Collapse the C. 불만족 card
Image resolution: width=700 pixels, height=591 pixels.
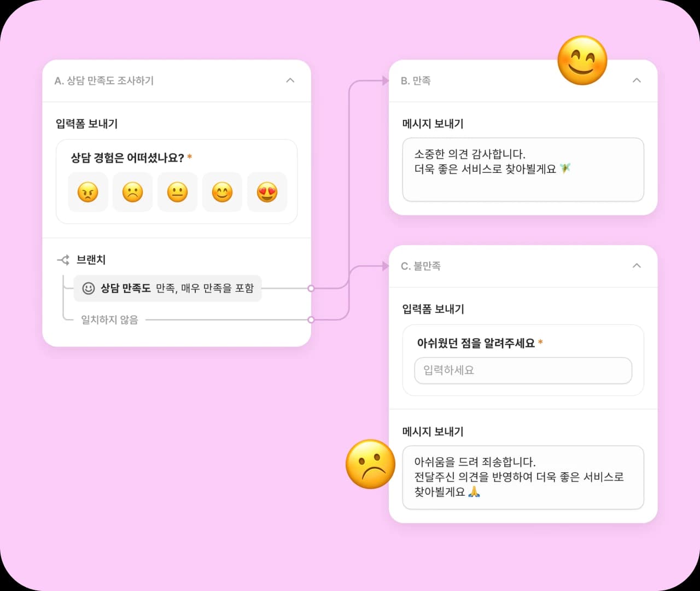637,266
